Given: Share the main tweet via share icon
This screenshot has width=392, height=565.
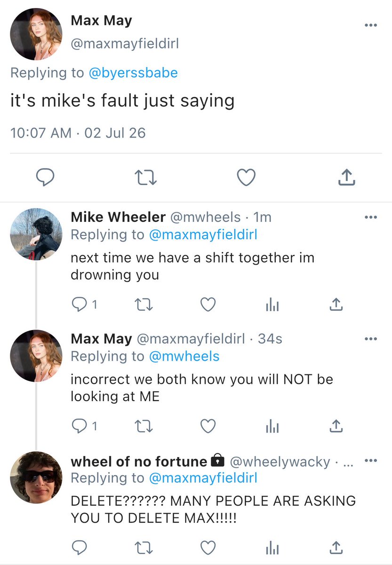Looking at the screenshot, I should pos(346,177).
